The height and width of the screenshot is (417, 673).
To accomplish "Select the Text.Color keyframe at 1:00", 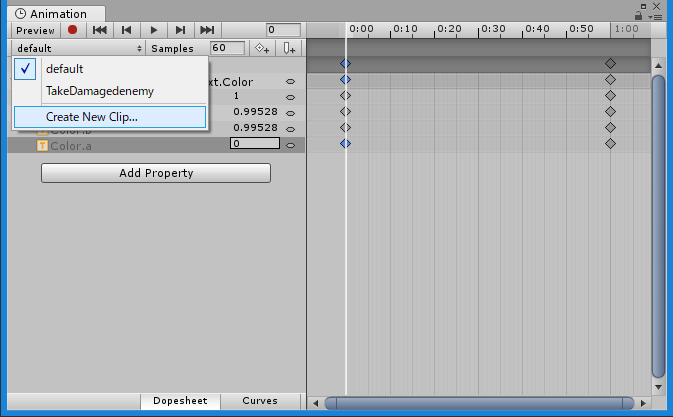I will point(610,79).
